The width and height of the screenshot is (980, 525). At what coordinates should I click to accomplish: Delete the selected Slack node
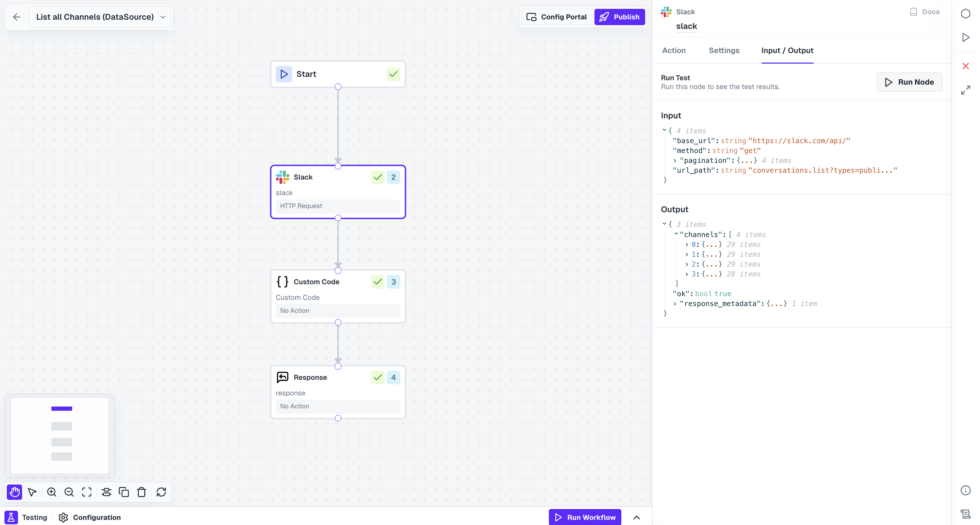[x=141, y=492]
